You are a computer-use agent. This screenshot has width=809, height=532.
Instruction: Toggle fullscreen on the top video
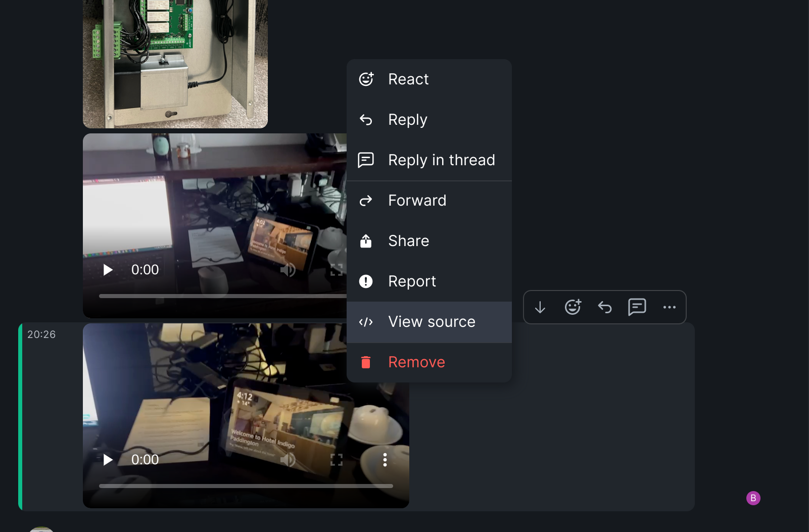[337, 270]
